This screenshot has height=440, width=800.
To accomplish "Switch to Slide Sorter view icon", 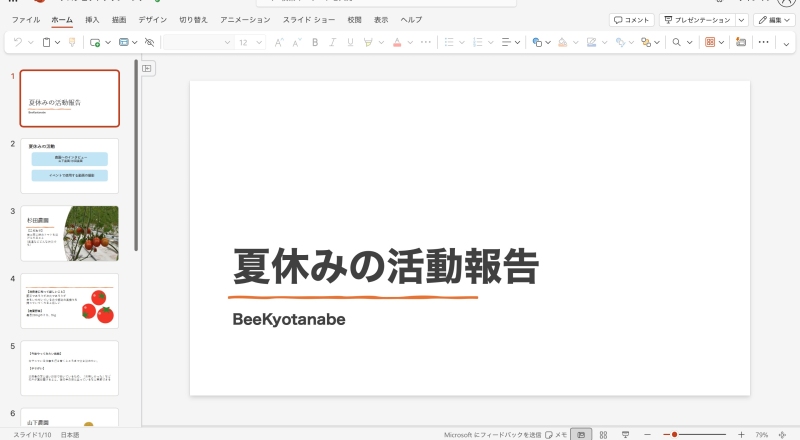I will [603, 435].
